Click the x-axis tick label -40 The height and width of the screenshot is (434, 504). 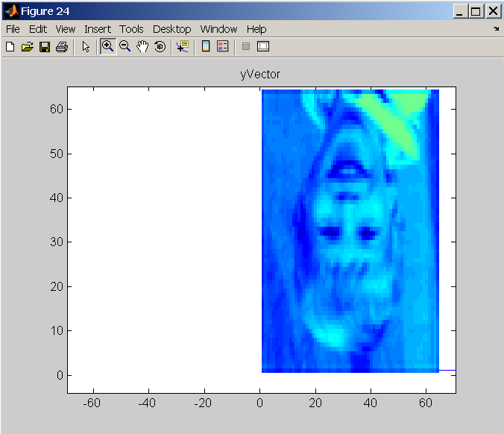pos(147,403)
